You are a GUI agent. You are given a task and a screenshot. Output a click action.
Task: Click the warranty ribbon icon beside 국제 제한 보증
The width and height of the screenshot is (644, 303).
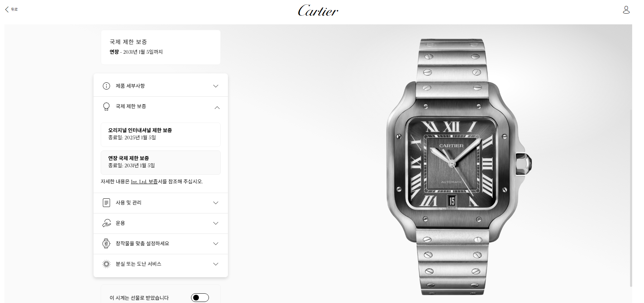point(106,106)
